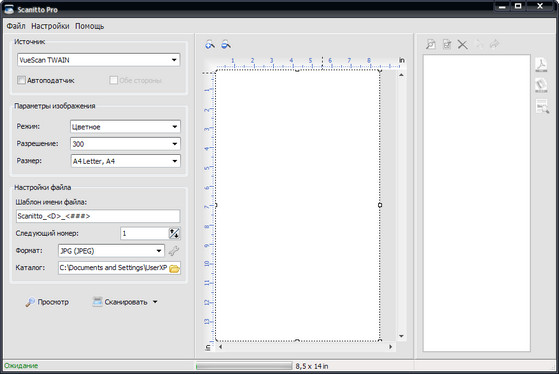
Task: Click in the Шаблон имени файла field
Action: pyautogui.click(x=98, y=216)
